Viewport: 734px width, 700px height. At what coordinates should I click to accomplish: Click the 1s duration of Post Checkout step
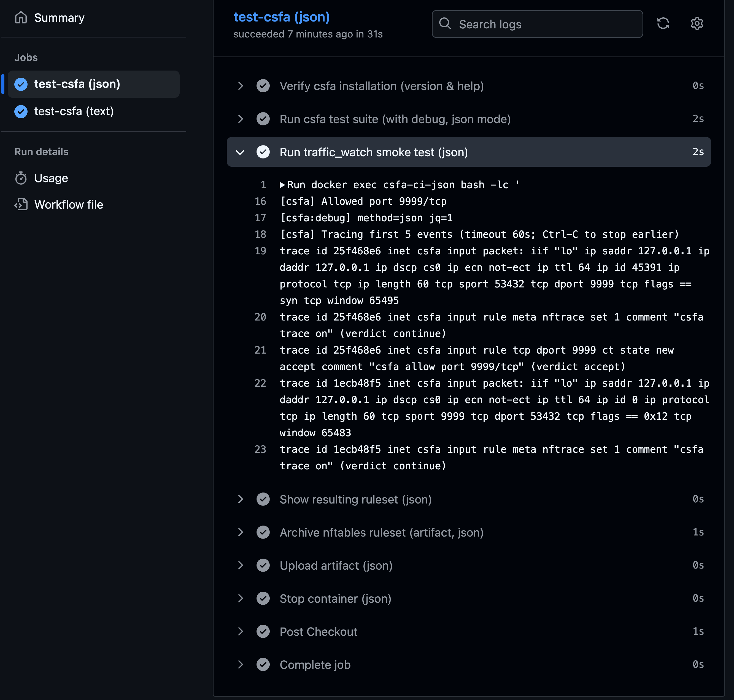(x=698, y=631)
